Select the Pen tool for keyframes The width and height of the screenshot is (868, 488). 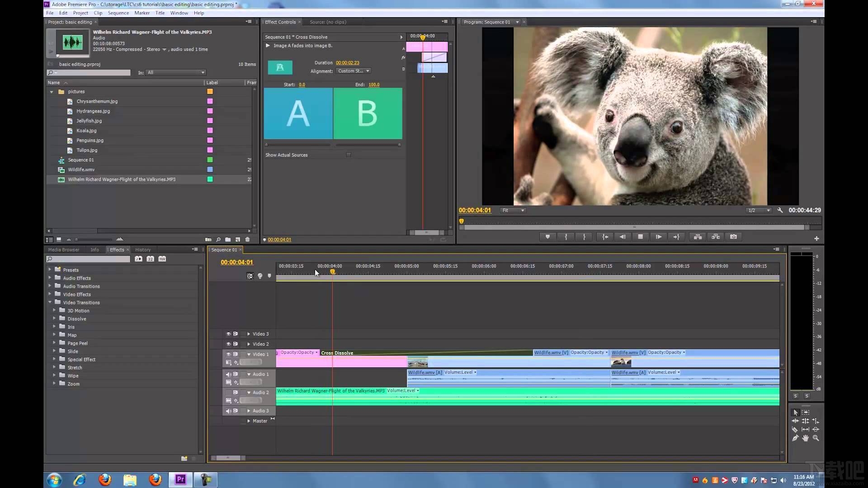(x=795, y=438)
